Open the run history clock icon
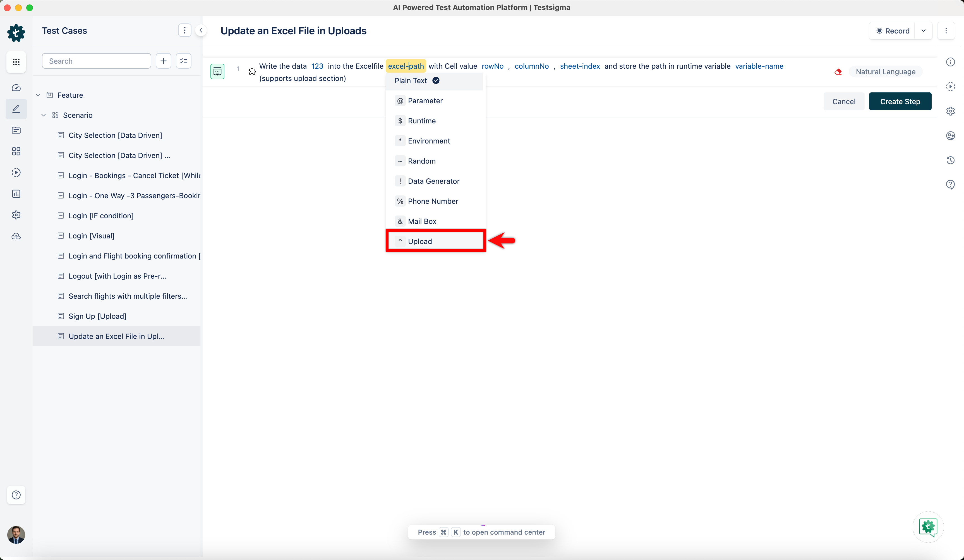964x560 pixels. point(950,160)
